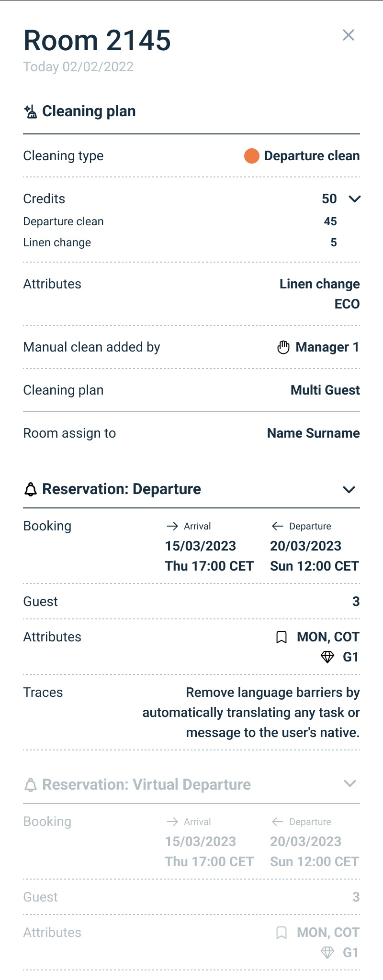
Task: Click the Traces translation message text
Action: (251, 713)
